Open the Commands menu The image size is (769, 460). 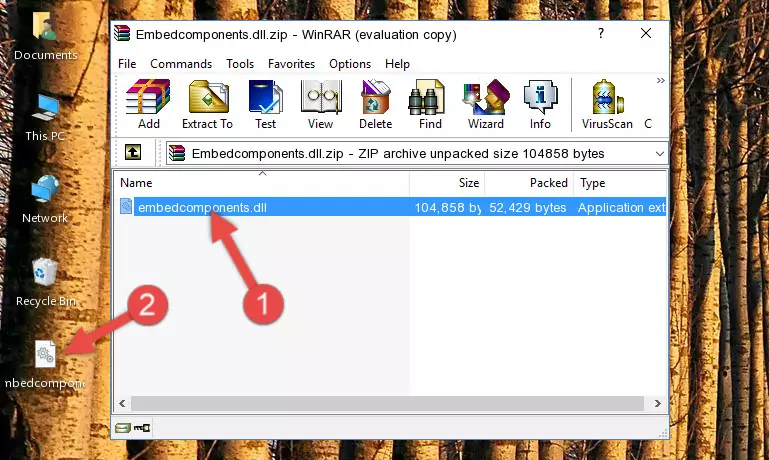(181, 64)
